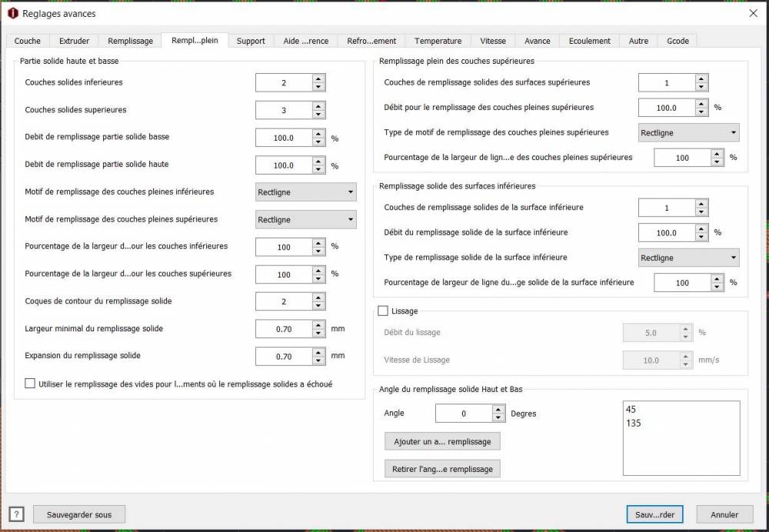Image resolution: width=769 pixels, height=532 pixels.
Task: Check Utiliser le remplissage des vides option
Action: (30, 384)
